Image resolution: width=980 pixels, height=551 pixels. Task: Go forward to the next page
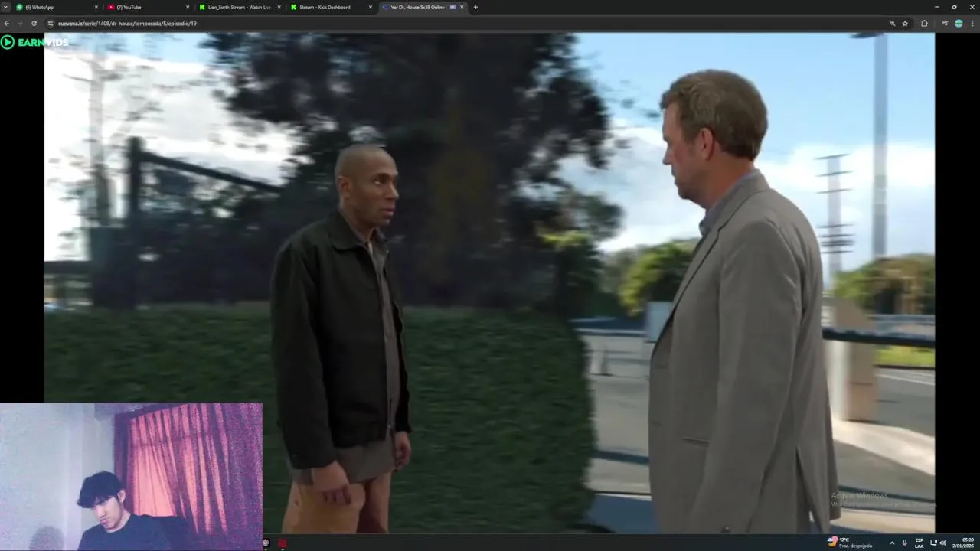point(20,24)
